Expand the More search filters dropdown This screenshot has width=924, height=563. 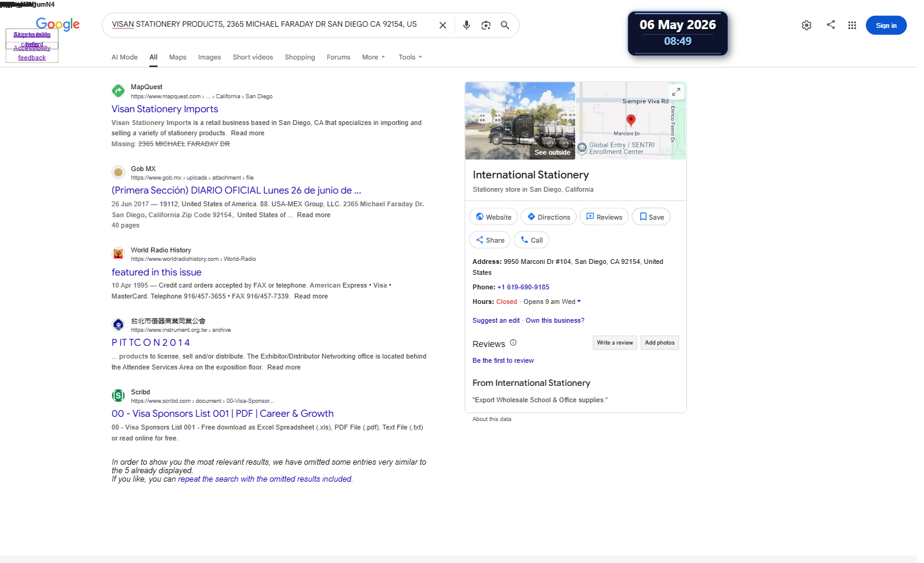(373, 57)
